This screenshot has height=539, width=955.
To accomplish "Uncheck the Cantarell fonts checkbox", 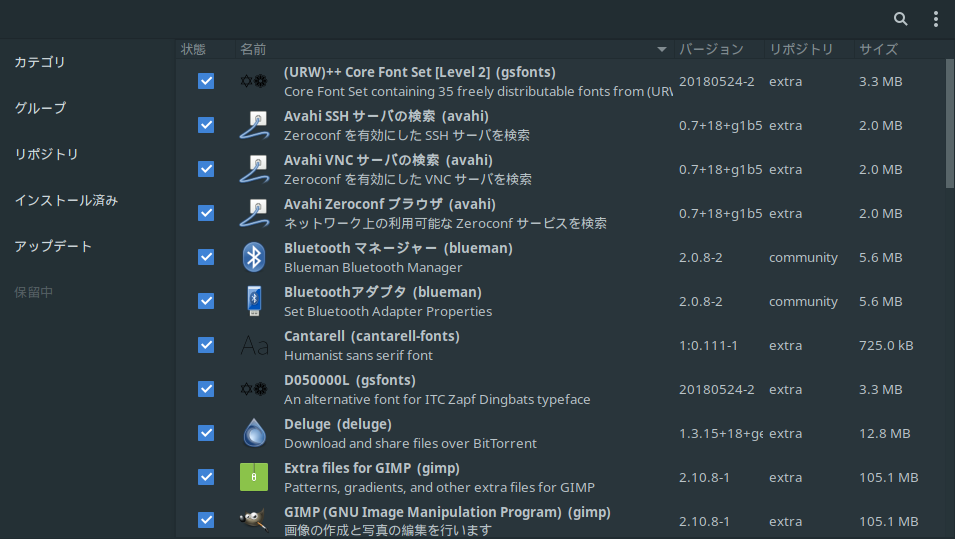I will tap(206, 345).
